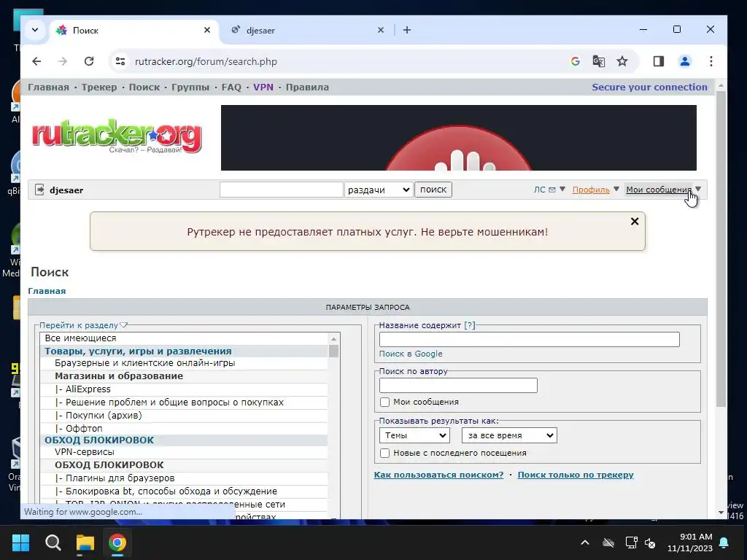This screenshot has width=747, height=560.
Task: Check the Мои сообщения checkbox
Action: click(385, 402)
